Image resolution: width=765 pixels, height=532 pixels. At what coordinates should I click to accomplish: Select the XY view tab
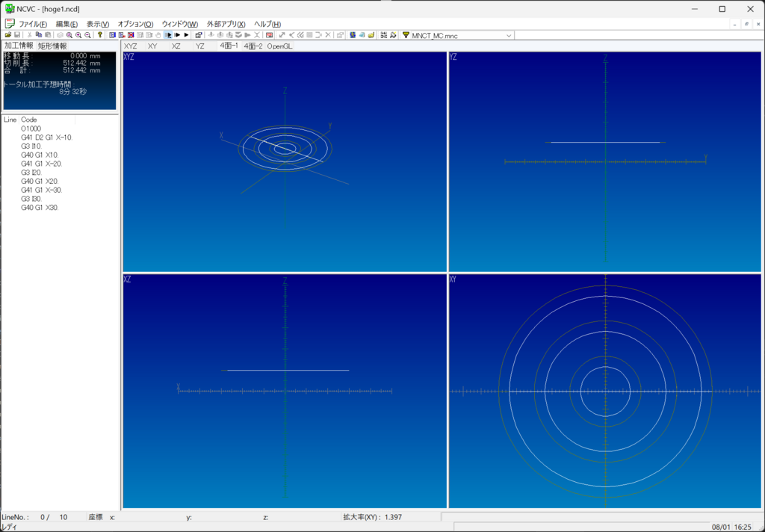tap(152, 46)
